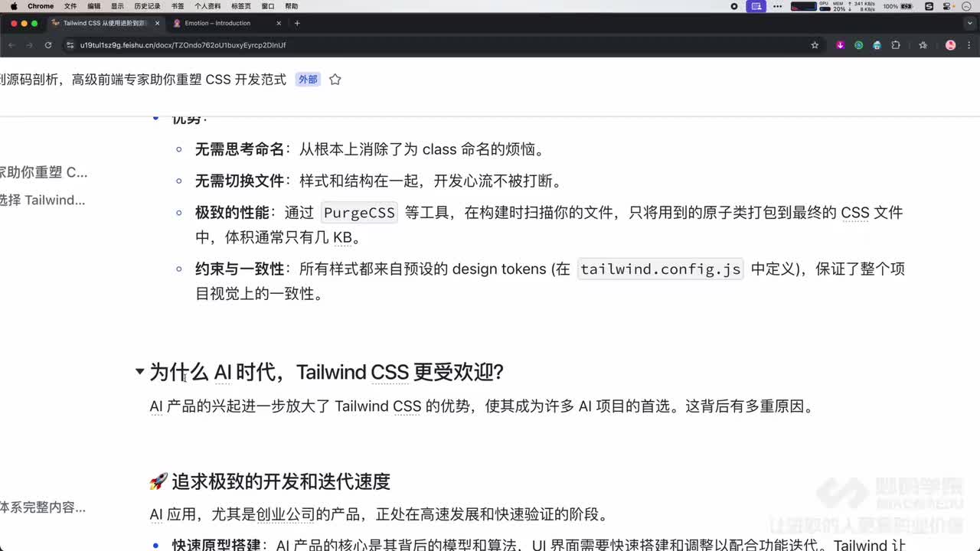The height and width of the screenshot is (551, 980).
Task: Open the circular icon at far right of menu bar
Action: [966, 6]
